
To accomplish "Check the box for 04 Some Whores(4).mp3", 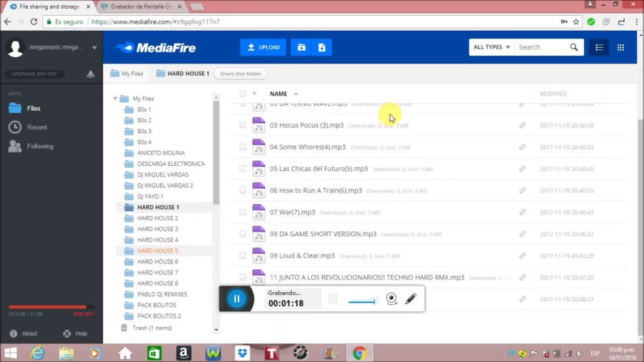I will (x=243, y=147).
